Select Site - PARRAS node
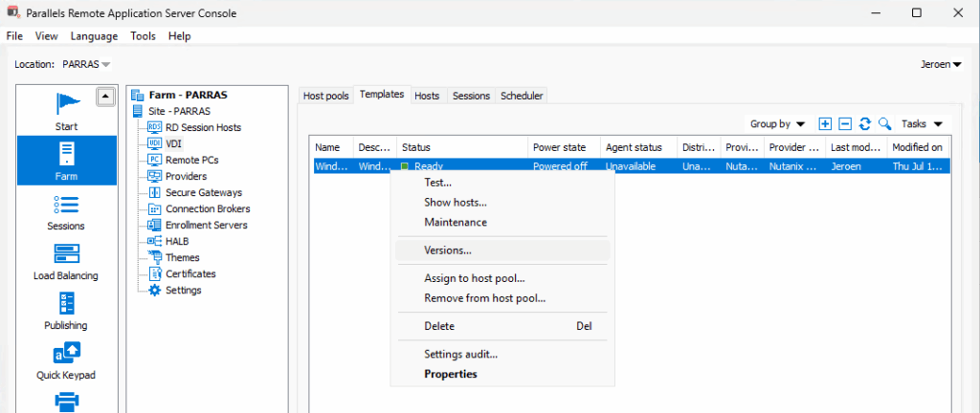980x413 pixels. click(179, 111)
